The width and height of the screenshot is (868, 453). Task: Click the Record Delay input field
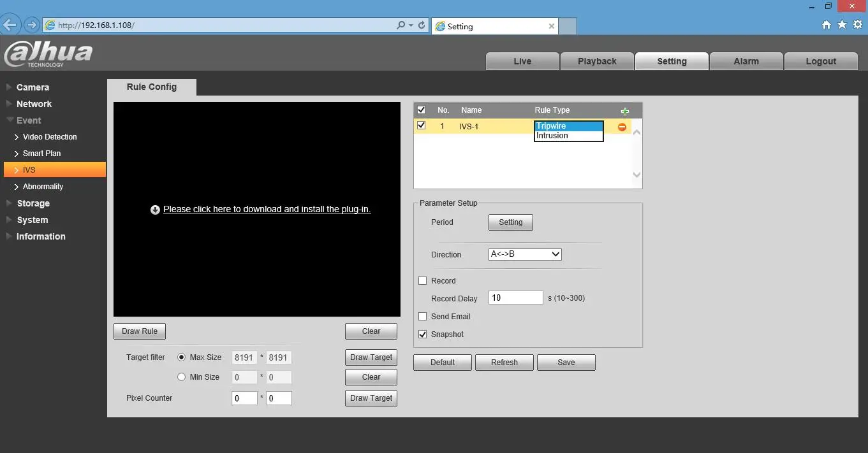(516, 298)
